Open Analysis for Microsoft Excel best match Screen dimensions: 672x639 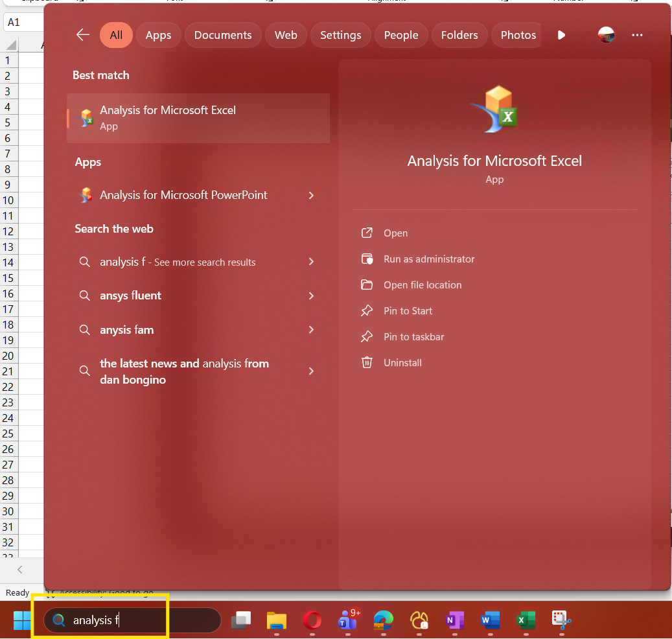click(198, 117)
